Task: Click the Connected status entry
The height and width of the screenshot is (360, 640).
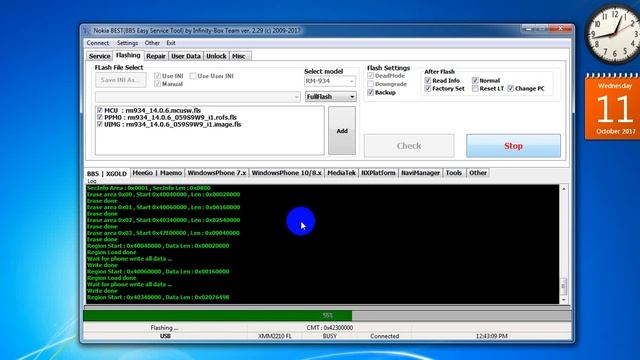Action: [384, 336]
